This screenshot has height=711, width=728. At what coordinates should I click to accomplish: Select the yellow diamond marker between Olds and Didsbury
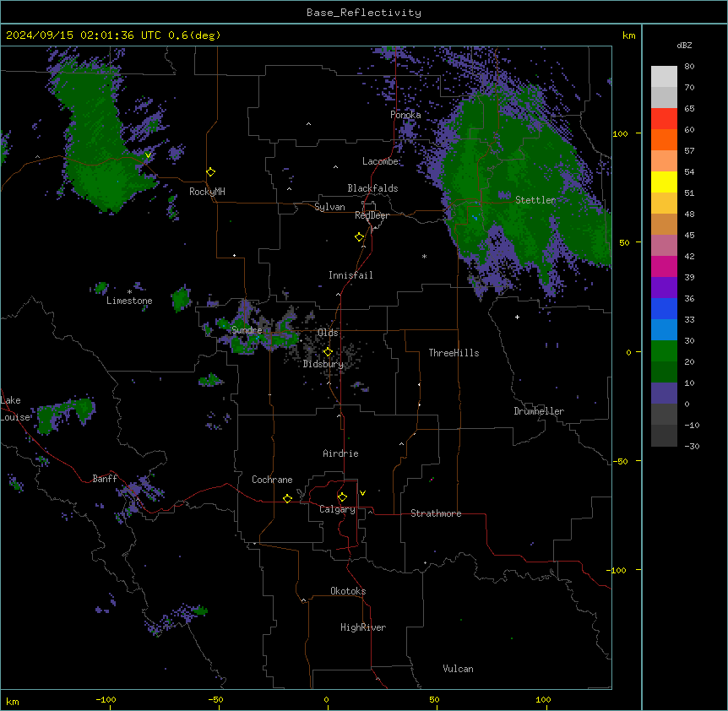tap(329, 352)
